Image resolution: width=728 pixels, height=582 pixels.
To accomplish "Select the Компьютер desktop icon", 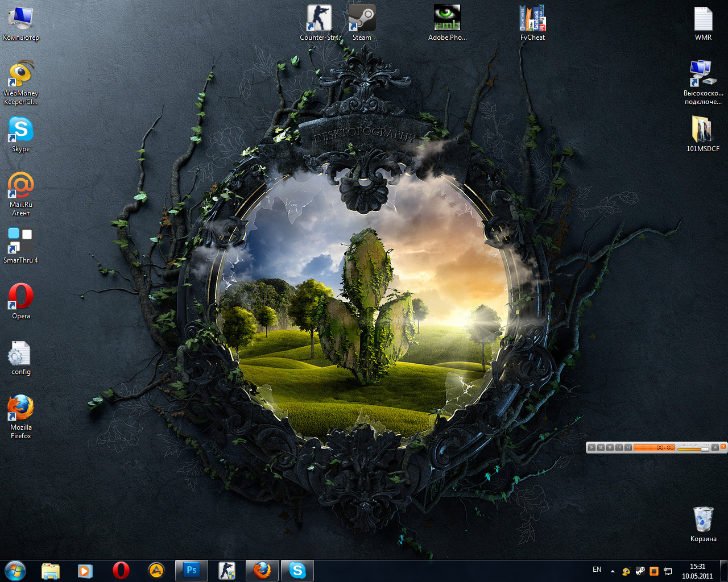I will [21, 24].
